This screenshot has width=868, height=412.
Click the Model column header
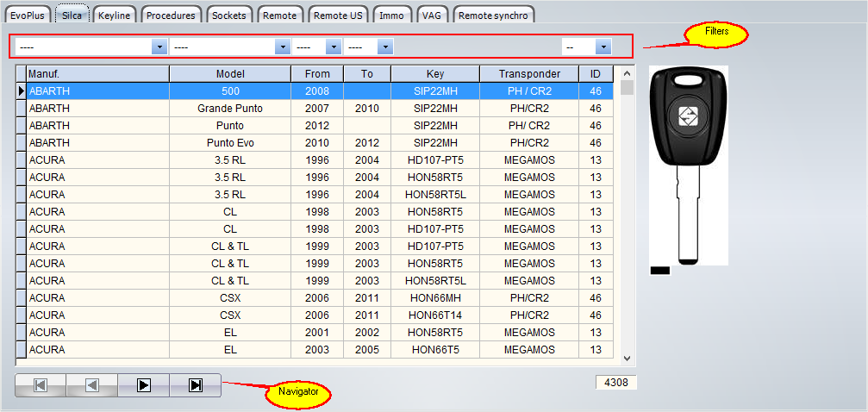tap(230, 73)
